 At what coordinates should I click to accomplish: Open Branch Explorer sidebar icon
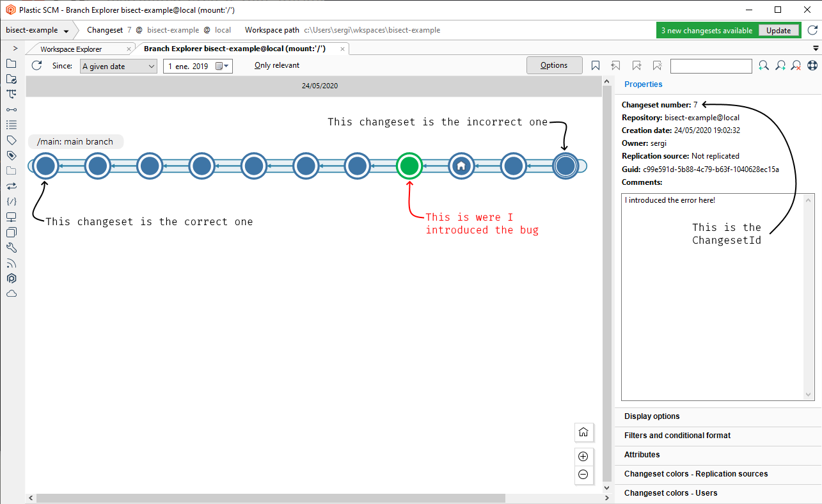pos(11,94)
